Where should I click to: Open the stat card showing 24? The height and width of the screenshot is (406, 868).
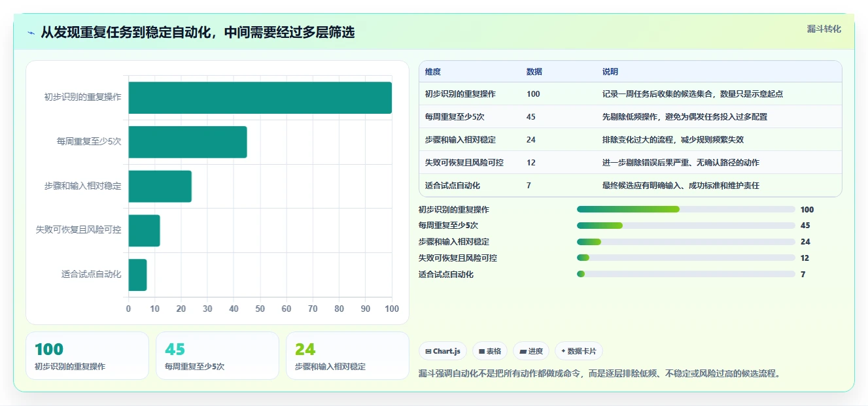pyautogui.click(x=348, y=356)
